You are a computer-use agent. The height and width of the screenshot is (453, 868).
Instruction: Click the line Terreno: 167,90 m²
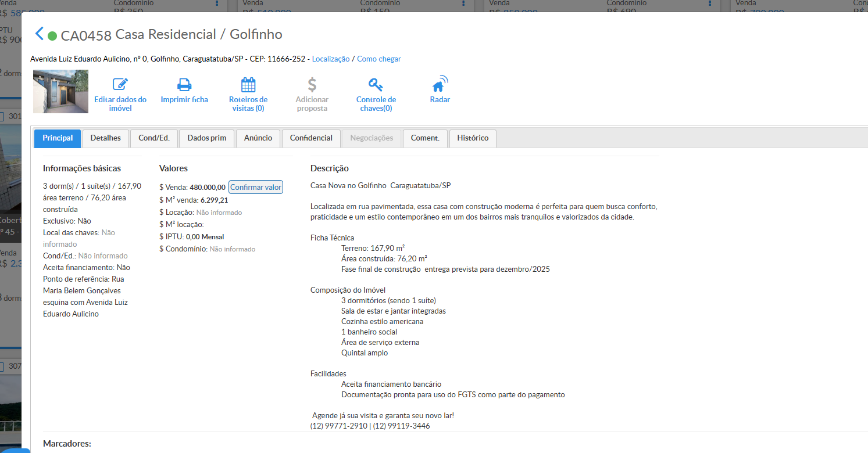coord(373,248)
